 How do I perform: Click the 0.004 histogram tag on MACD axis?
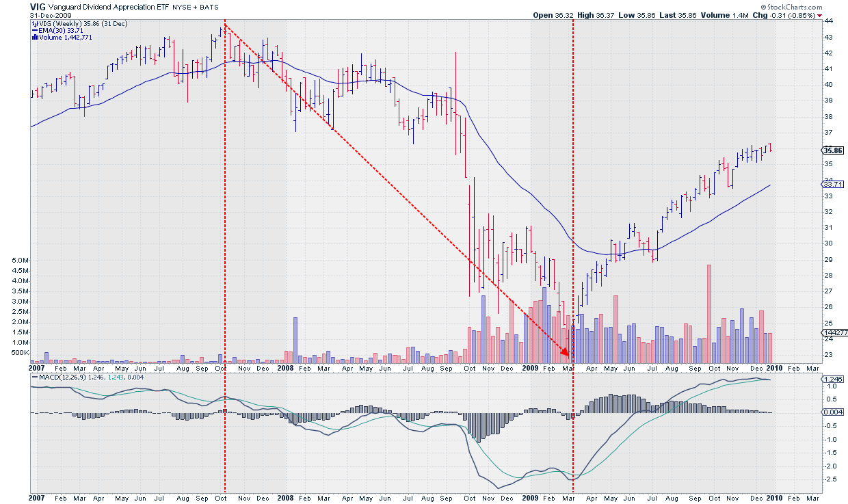(x=832, y=412)
